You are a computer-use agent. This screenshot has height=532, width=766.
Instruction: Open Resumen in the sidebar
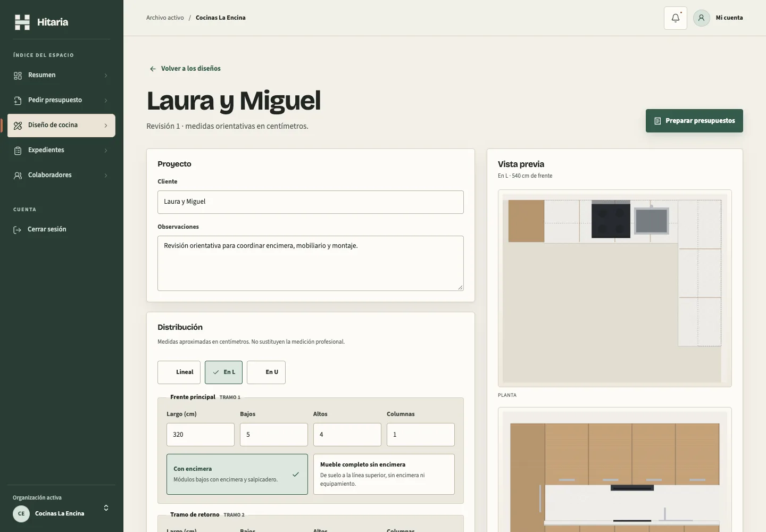coord(61,76)
